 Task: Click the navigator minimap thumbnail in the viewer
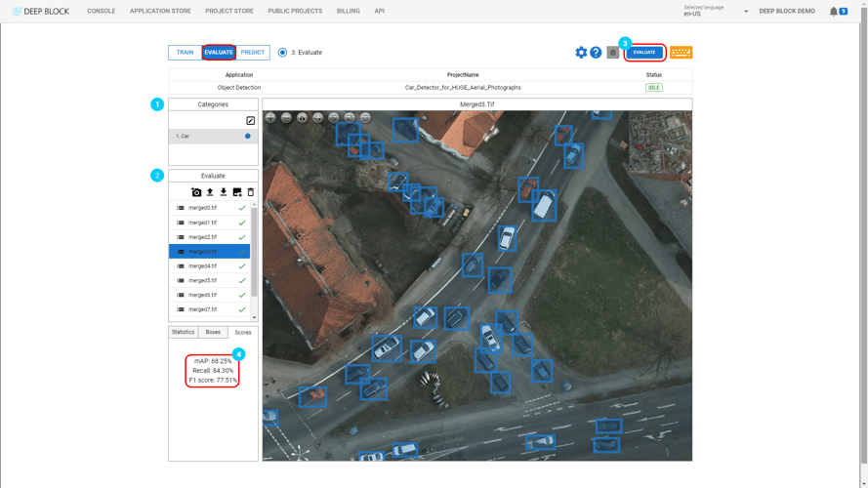tap(660, 142)
